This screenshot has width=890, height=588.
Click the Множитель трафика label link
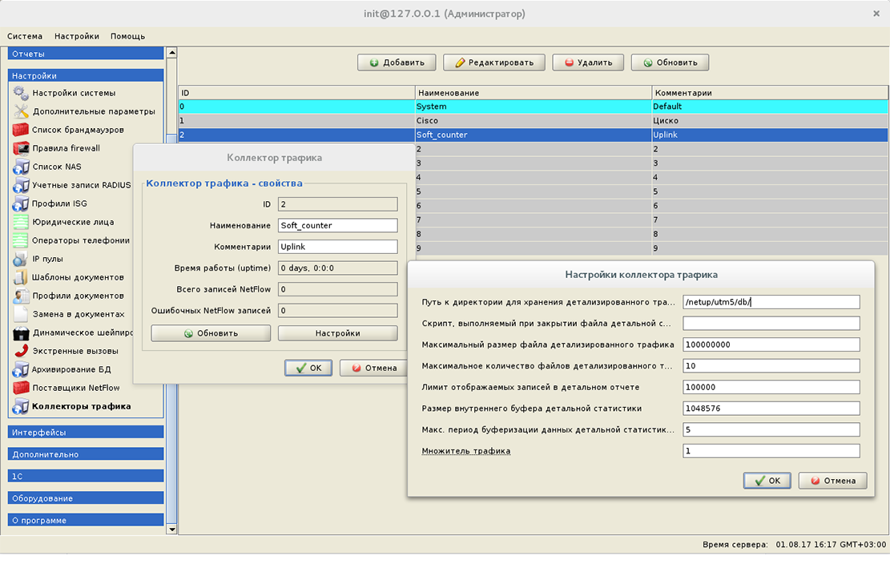466,451
